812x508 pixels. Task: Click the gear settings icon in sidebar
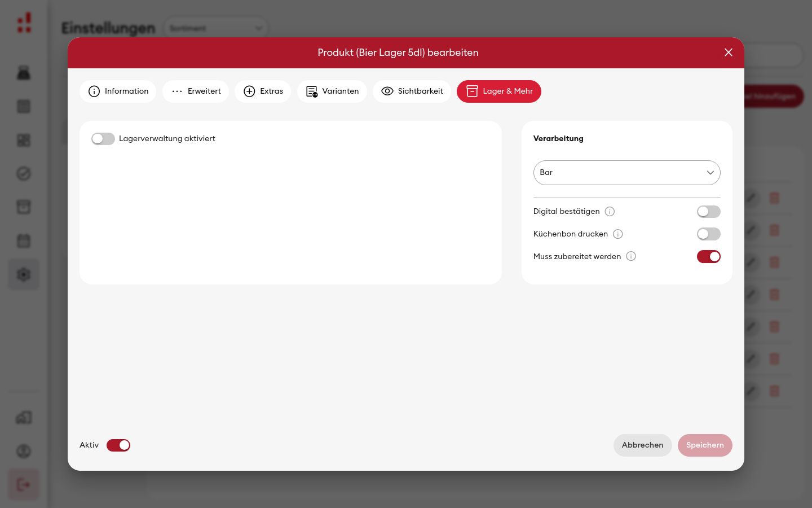coord(24,275)
